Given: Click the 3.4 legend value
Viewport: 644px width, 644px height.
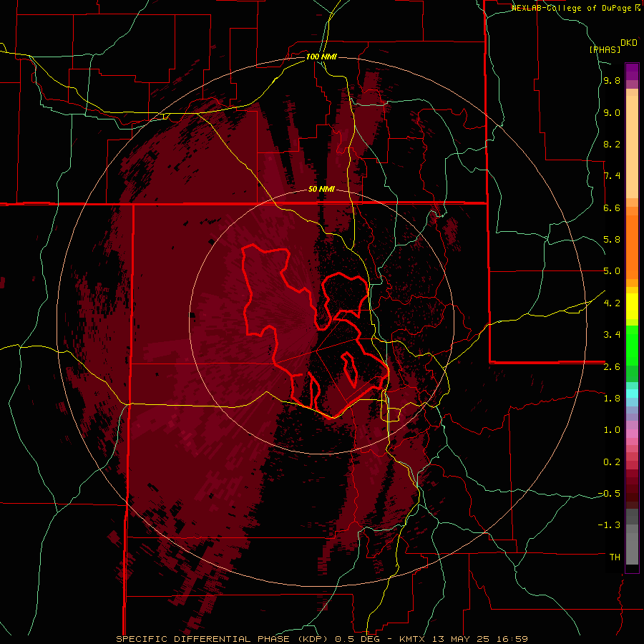Looking at the screenshot, I should click(x=612, y=334).
